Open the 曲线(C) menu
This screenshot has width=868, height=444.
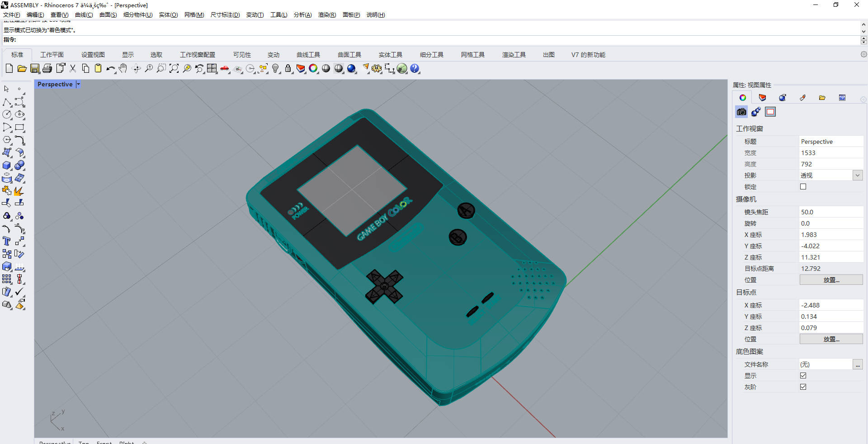[84, 15]
